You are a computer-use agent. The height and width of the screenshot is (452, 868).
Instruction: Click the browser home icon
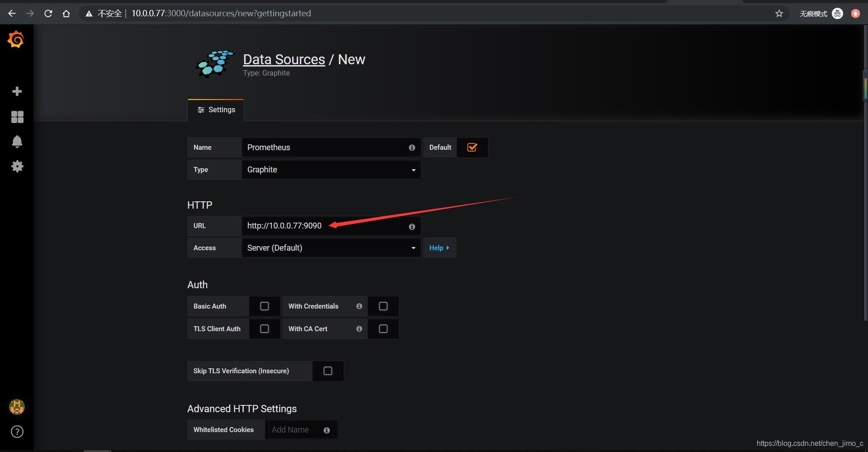(x=66, y=14)
